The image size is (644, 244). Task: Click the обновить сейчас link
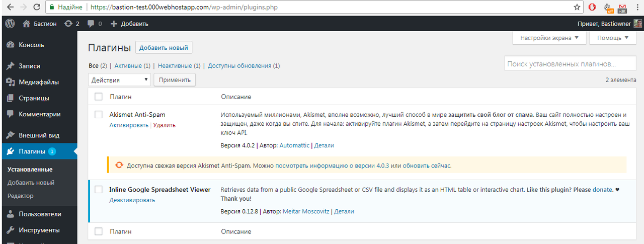point(427,165)
